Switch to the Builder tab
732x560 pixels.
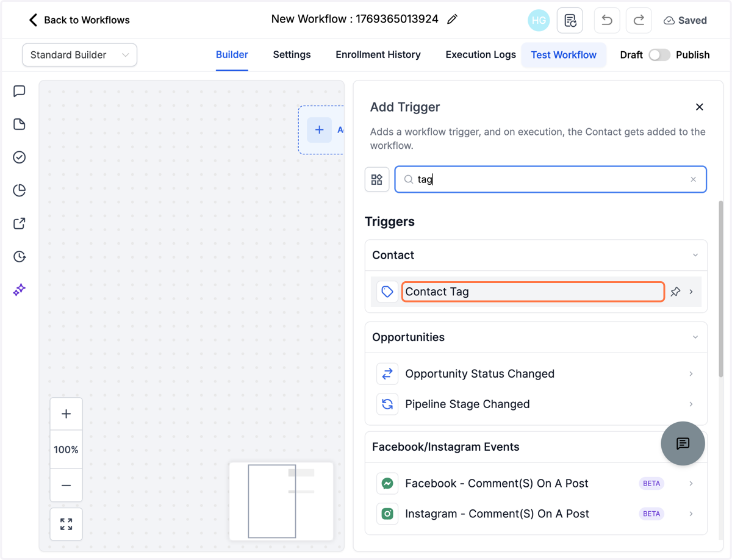pos(232,55)
